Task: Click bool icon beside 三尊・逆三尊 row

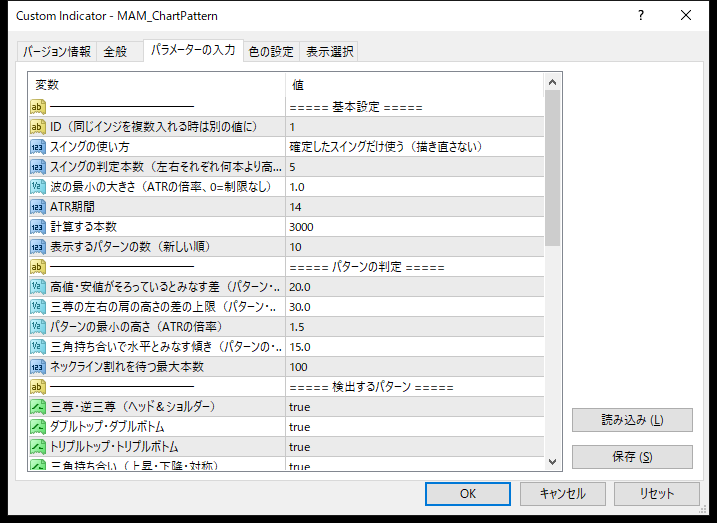Action: pyautogui.click(x=38, y=406)
